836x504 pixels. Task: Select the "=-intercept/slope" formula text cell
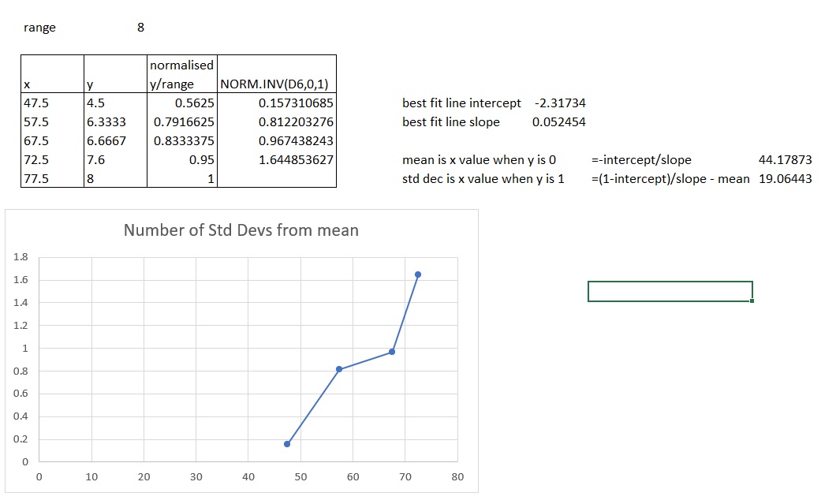[x=640, y=159]
